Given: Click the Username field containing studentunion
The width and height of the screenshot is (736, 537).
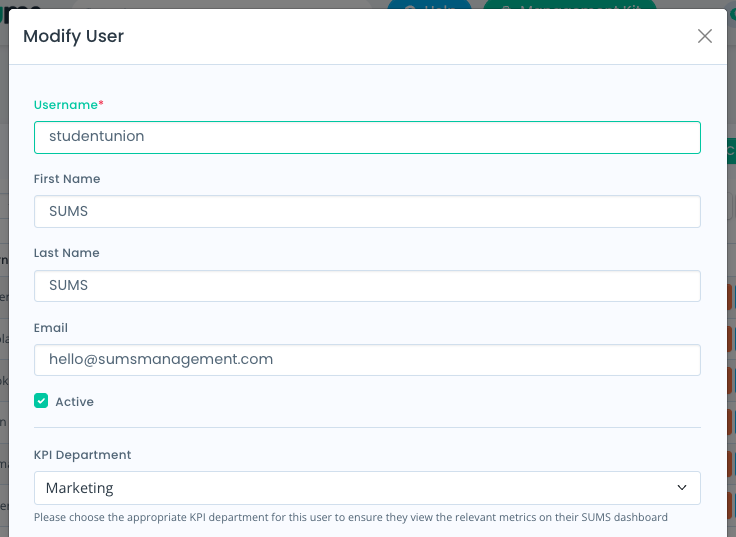Looking at the screenshot, I should coord(367,137).
